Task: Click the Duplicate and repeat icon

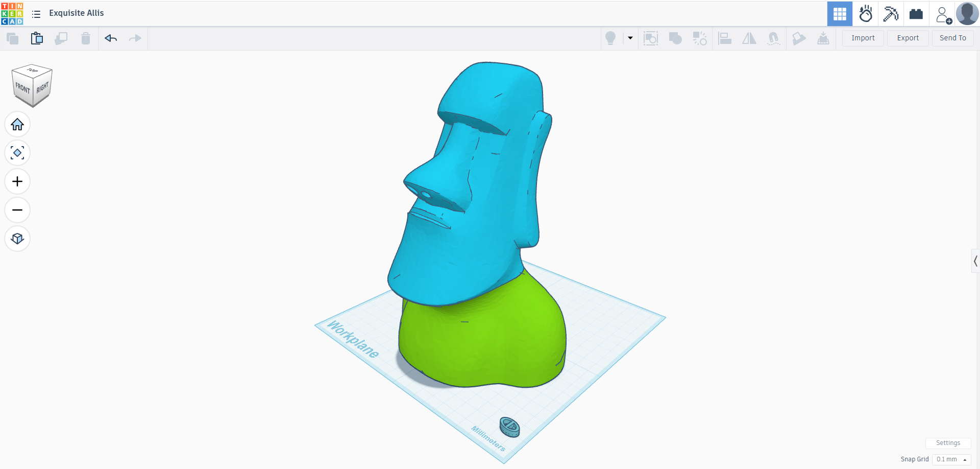Action: [61, 38]
